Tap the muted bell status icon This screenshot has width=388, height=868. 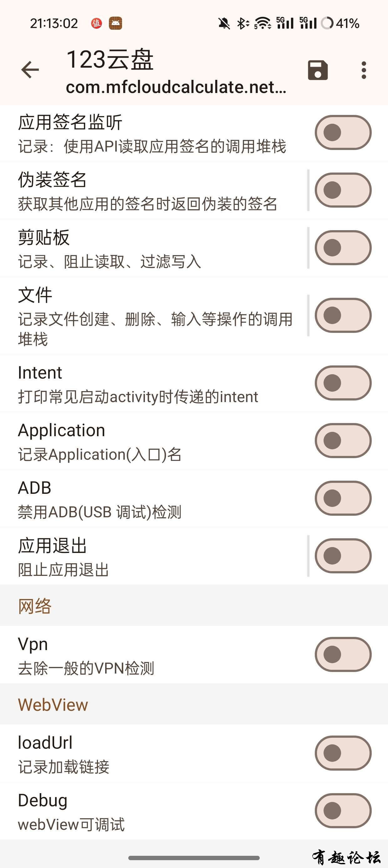click(x=224, y=23)
